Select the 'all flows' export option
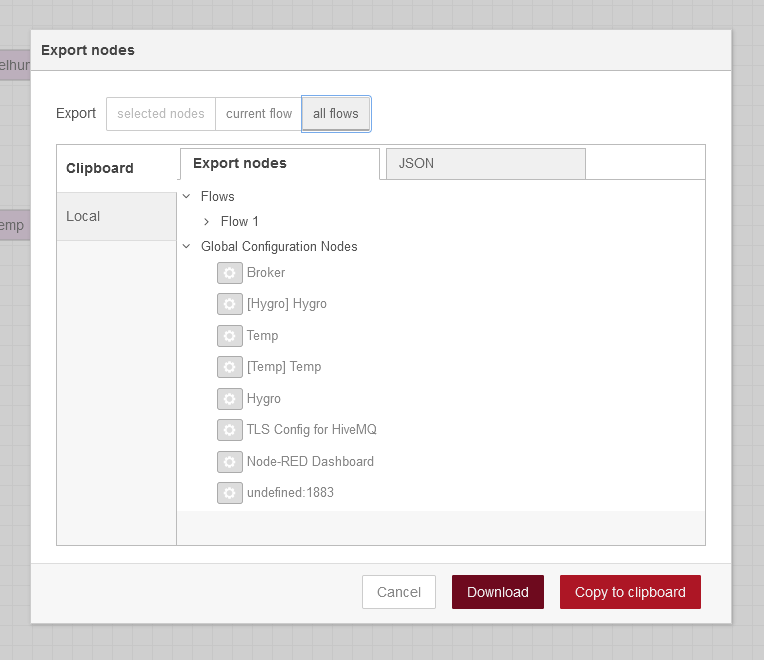 [336, 114]
